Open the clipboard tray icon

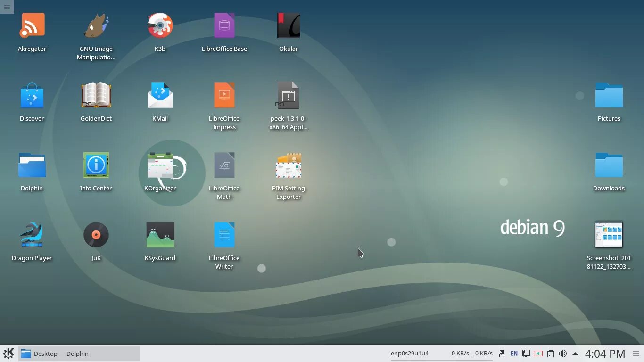coord(551,354)
